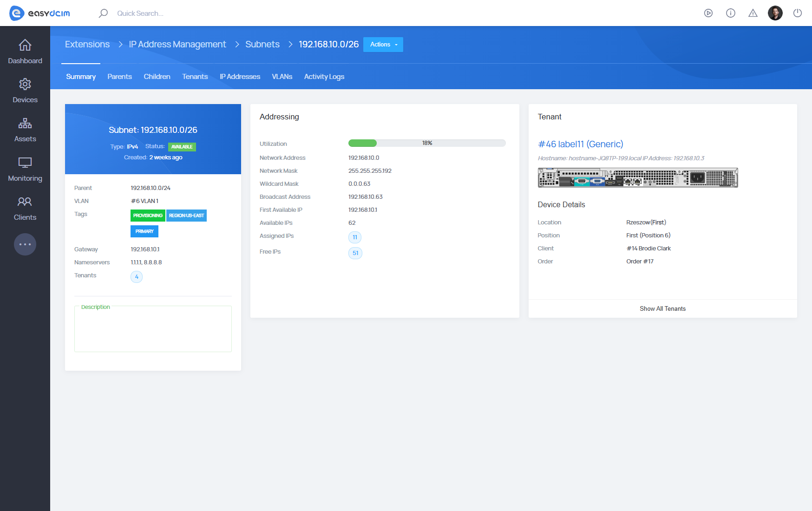The width and height of the screenshot is (812, 511).
Task: Open the Monitoring section
Action: point(25,170)
